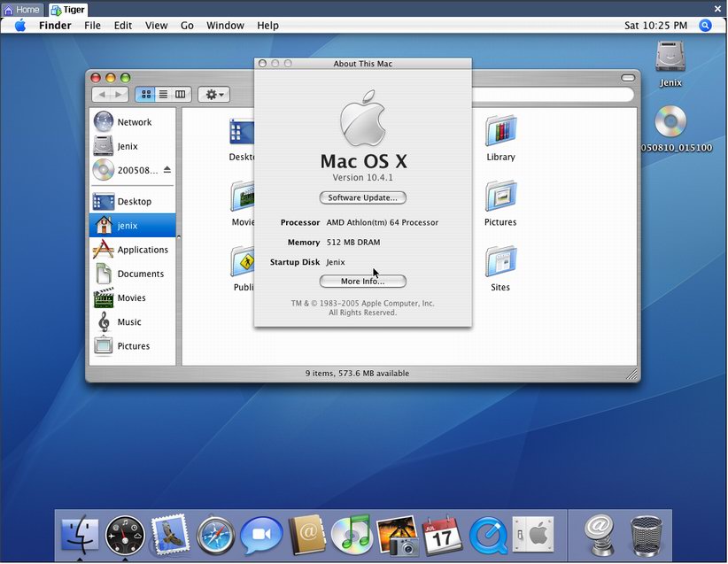Select Documents in Finder sidebar
Image resolution: width=728 pixels, height=564 pixels.
132,274
